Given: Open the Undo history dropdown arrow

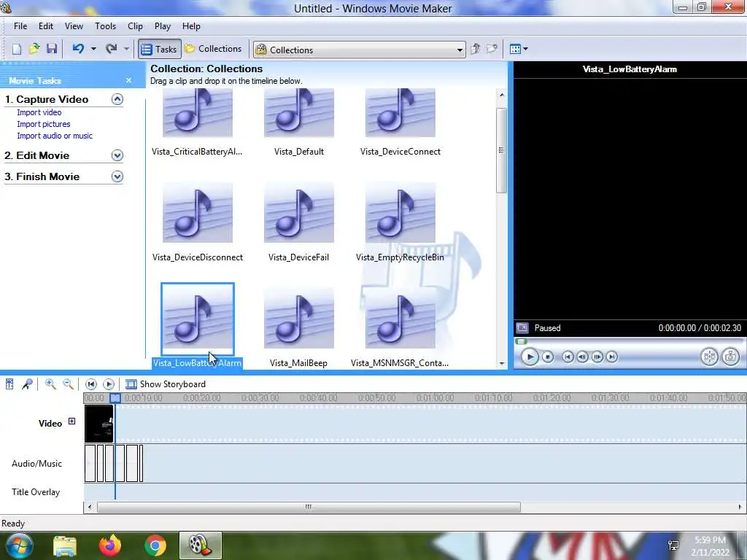Looking at the screenshot, I should [93, 49].
